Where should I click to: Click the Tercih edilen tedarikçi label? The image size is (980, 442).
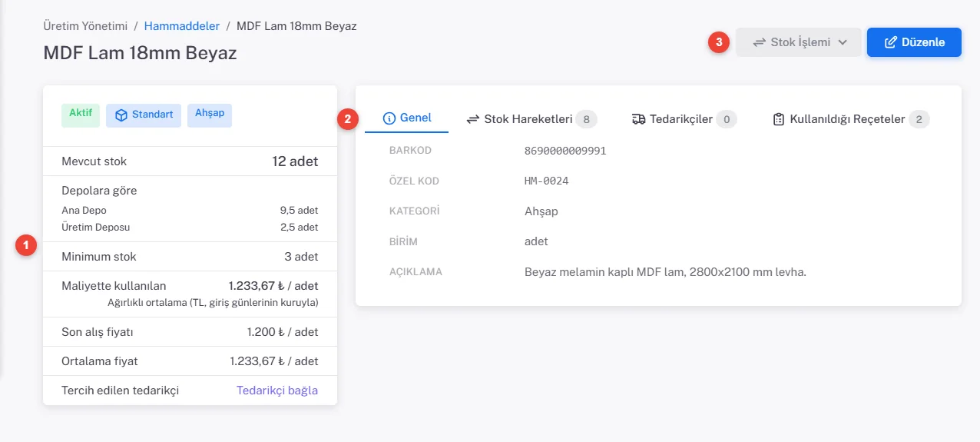(120, 390)
